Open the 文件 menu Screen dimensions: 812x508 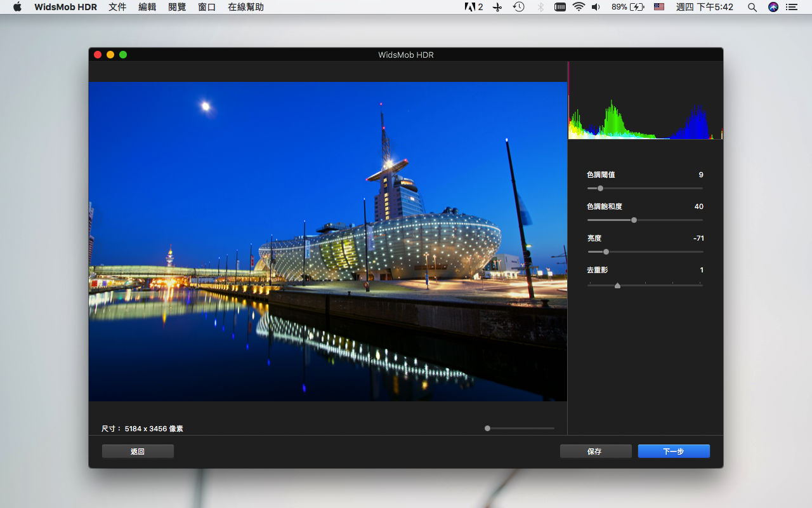click(117, 7)
